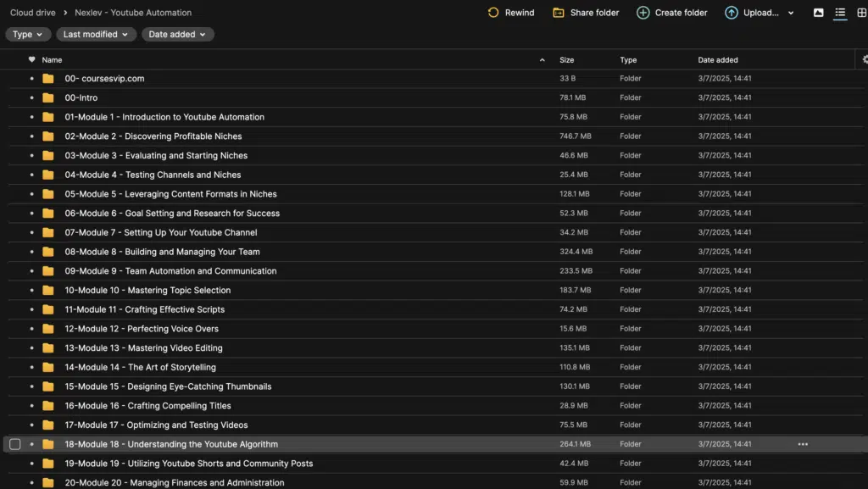
Task: Sort by Date added column header
Action: pos(717,59)
